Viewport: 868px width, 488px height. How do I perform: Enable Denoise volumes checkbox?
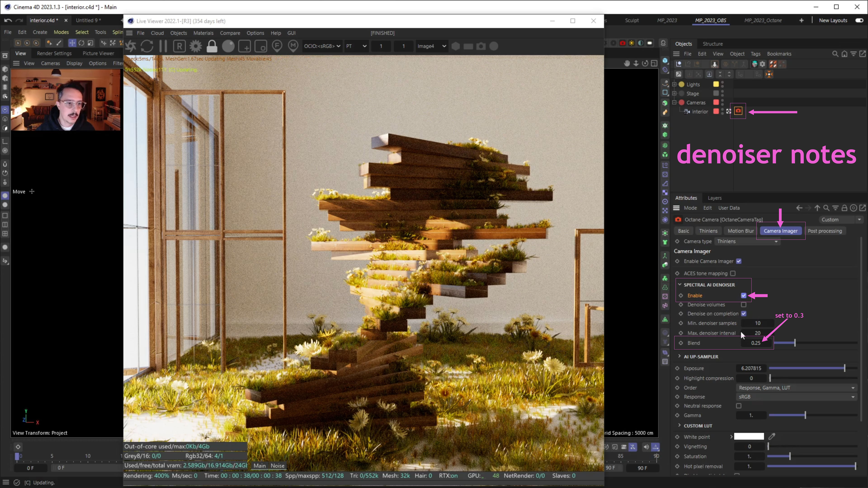[744, 305]
